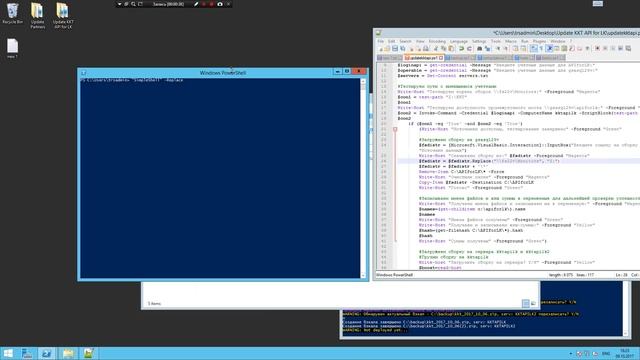Click the Redo arrow in Notepad++ toolbar
Viewport: 640px width, 360px height.
[x=469, y=49]
